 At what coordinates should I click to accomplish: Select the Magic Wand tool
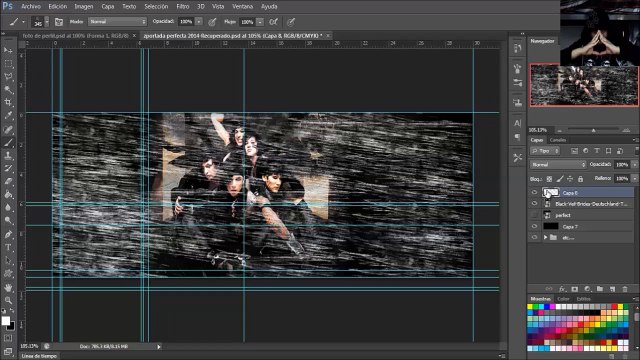8,89
